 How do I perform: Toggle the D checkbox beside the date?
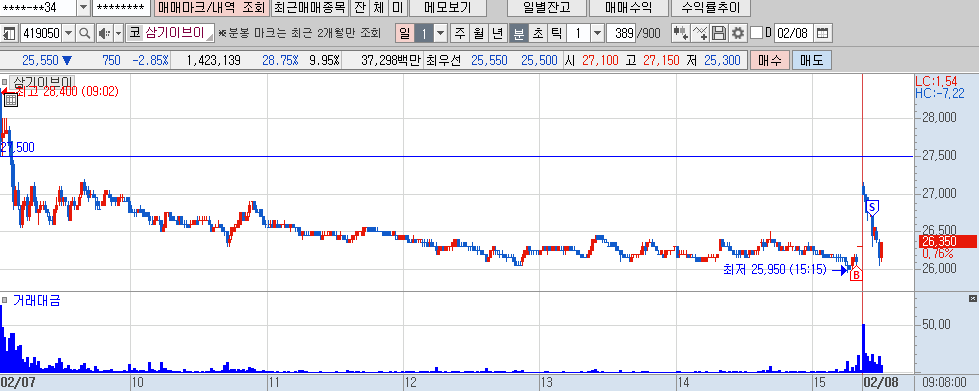click(x=756, y=33)
